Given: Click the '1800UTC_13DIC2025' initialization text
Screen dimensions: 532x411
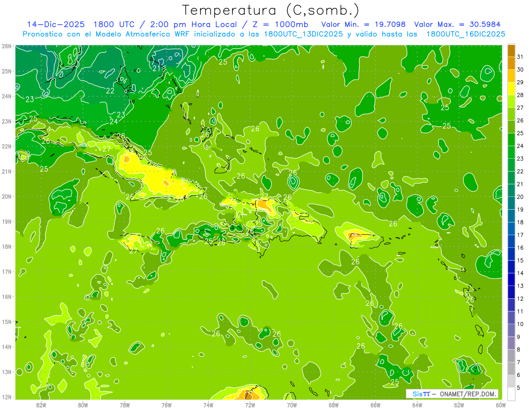Looking at the screenshot, I should [x=303, y=34].
